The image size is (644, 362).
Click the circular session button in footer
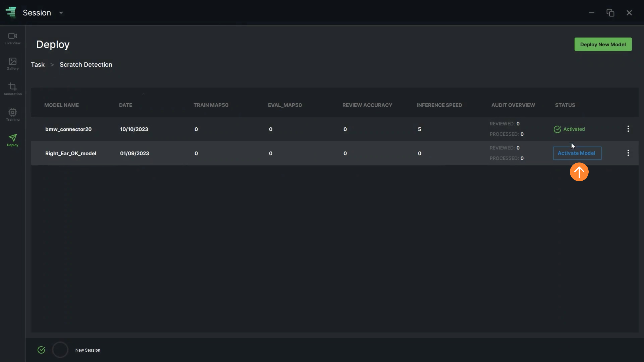(60, 350)
